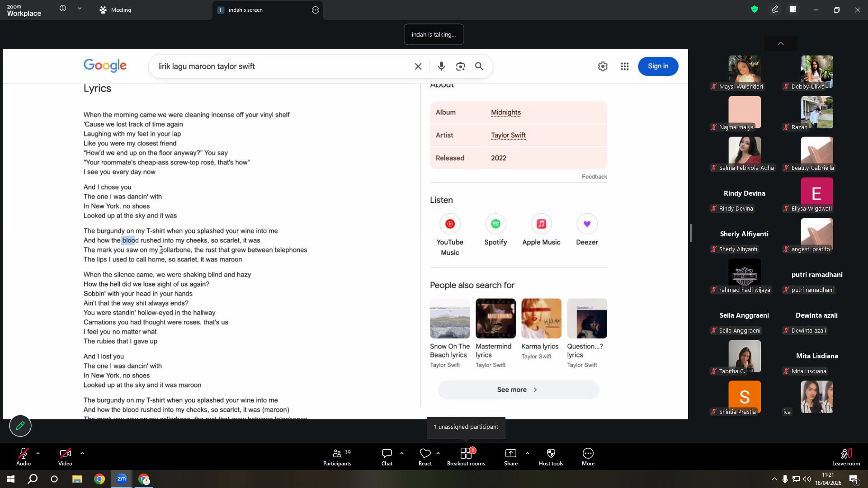Image resolution: width=868 pixels, height=488 pixels.
Task: Click the 1 unassigned participant tooltip
Action: (x=466, y=427)
